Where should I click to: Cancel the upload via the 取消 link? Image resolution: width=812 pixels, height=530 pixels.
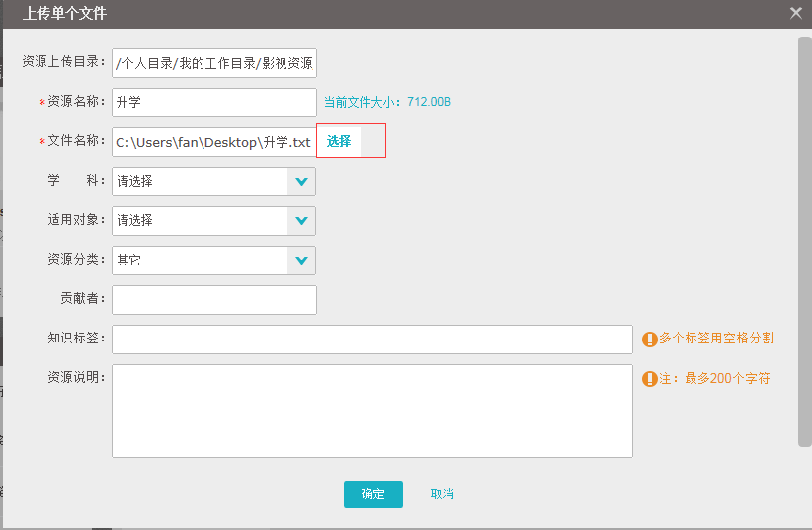442,494
